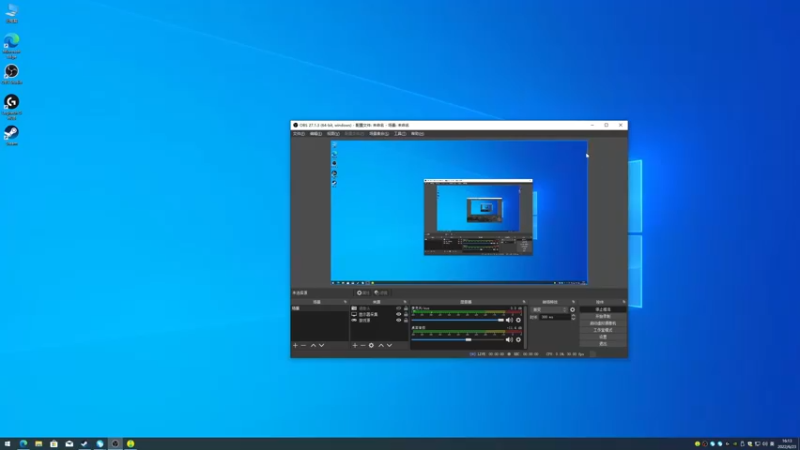The height and width of the screenshot is (450, 800).
Task: Click the Mic/Aux volume slider
Action: tap(458, 320)
